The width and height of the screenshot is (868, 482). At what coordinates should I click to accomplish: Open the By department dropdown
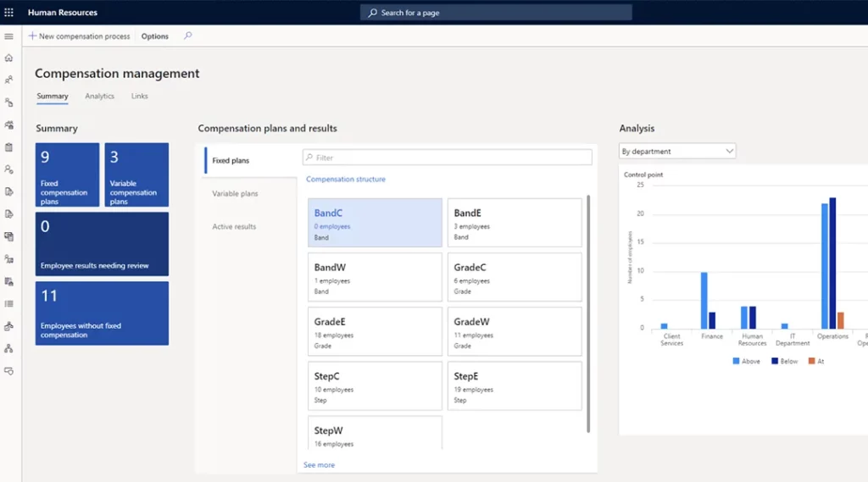click(677, 151)
